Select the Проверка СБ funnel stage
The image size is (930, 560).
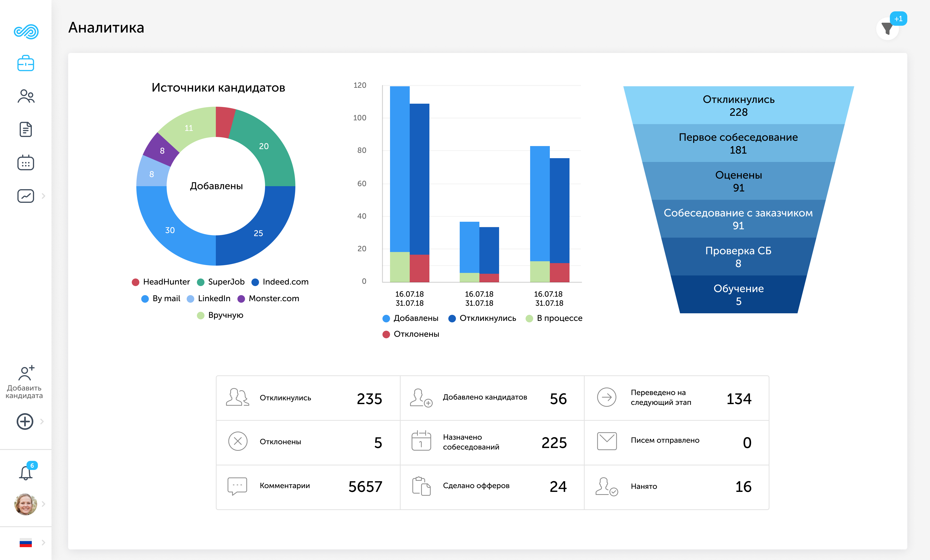[x=738, y=257]
